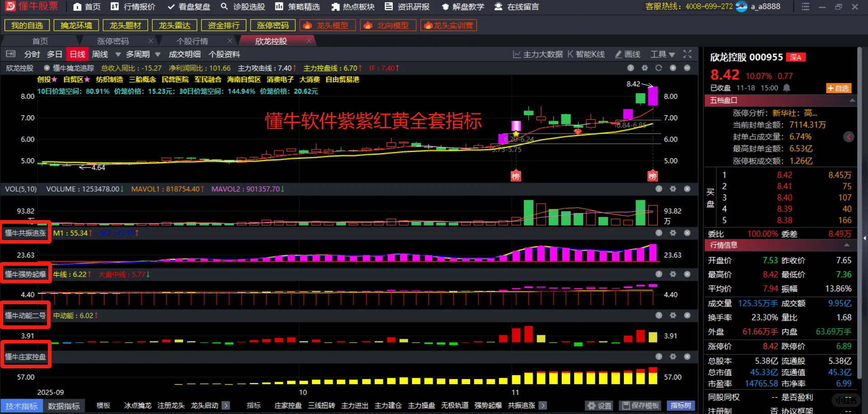868x414 pixels.
Task: Open gear settings of 懂牛共振追涨 panel
Action: click(x=673, y=233)
